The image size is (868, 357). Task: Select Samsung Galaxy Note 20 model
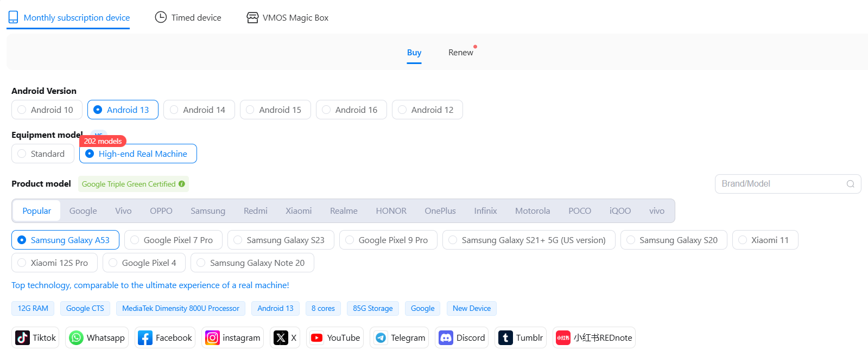(252, 263)
